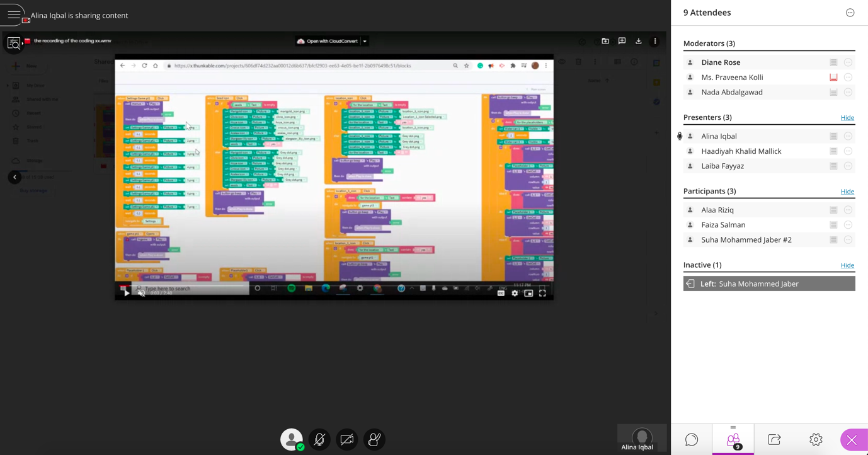Toggle the microphone on or off
The height and width of the screenshot is (455, 868).
[319, 439]
